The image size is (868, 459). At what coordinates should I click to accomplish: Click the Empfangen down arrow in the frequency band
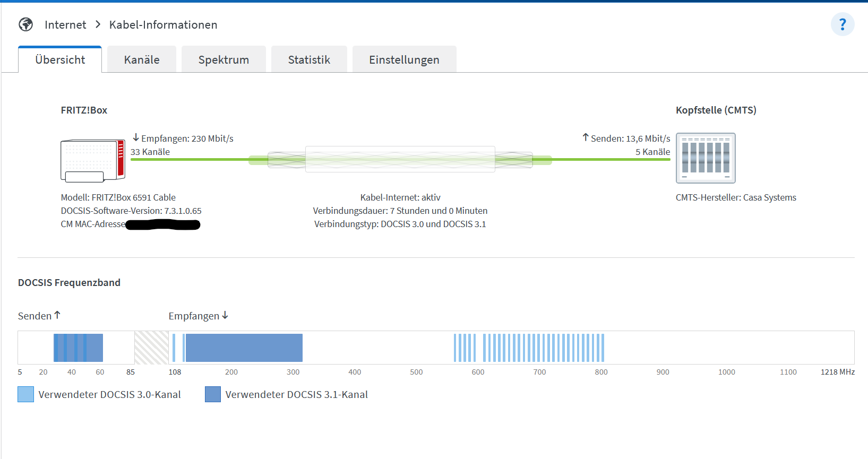[x=225, y=315]
